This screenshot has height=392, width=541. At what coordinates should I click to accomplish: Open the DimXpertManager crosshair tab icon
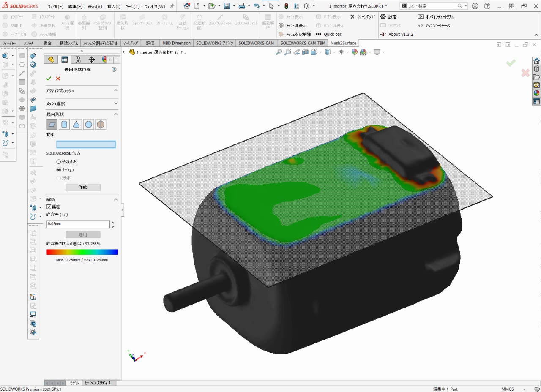(x=92, y=60)
